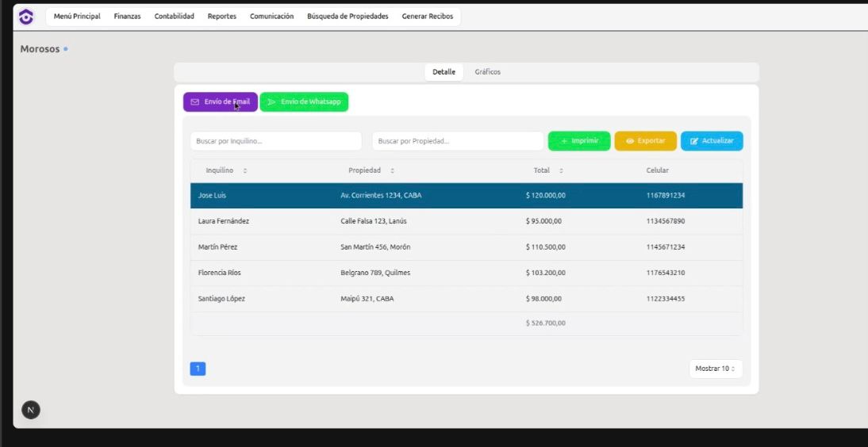Go to page 1 of the table

point(198,369)
